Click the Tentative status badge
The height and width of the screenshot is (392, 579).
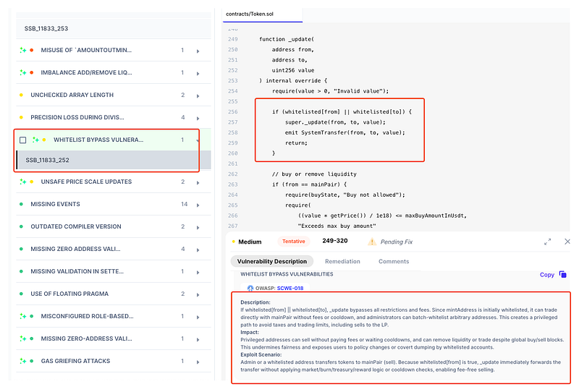pos(293,242)
